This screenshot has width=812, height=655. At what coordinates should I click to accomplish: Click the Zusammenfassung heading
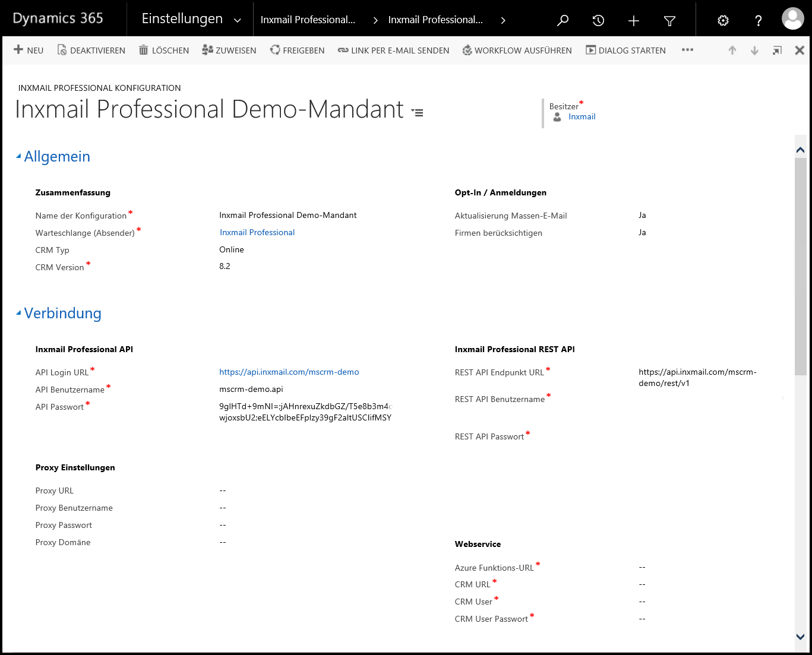point(72,192)
